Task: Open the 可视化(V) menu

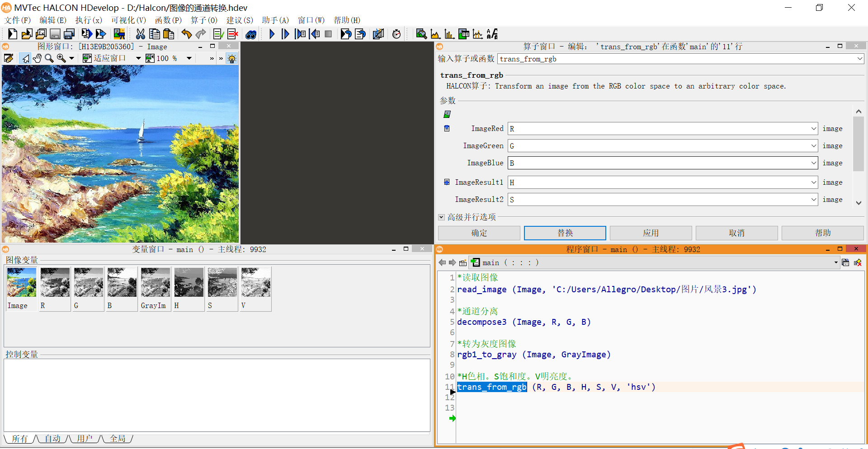Action: pos(128,20)
